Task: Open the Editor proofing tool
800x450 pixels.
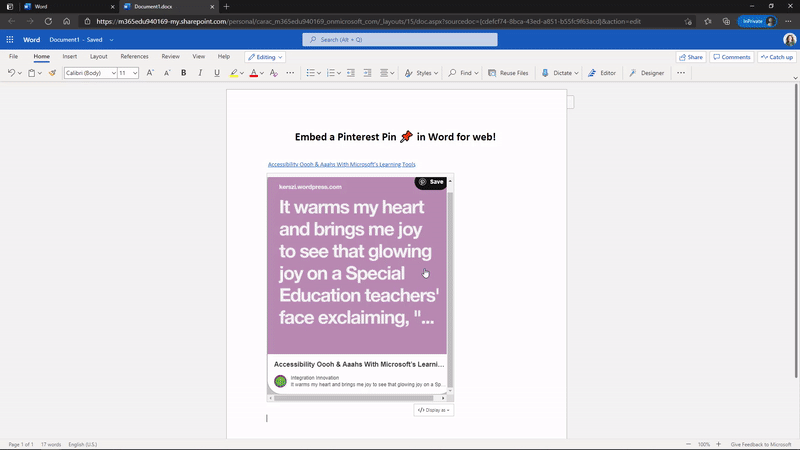Action: (601, 73)
